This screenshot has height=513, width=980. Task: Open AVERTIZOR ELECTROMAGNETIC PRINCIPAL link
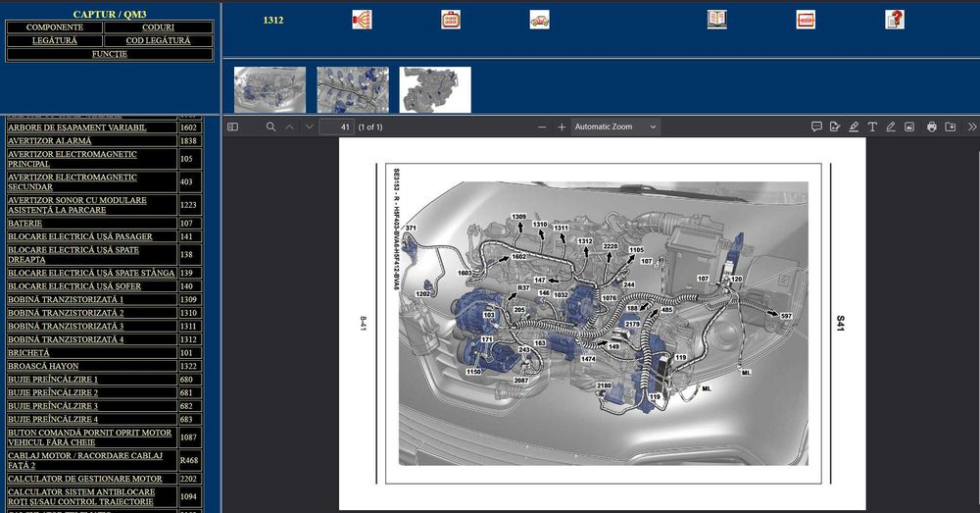coord(72,159)
